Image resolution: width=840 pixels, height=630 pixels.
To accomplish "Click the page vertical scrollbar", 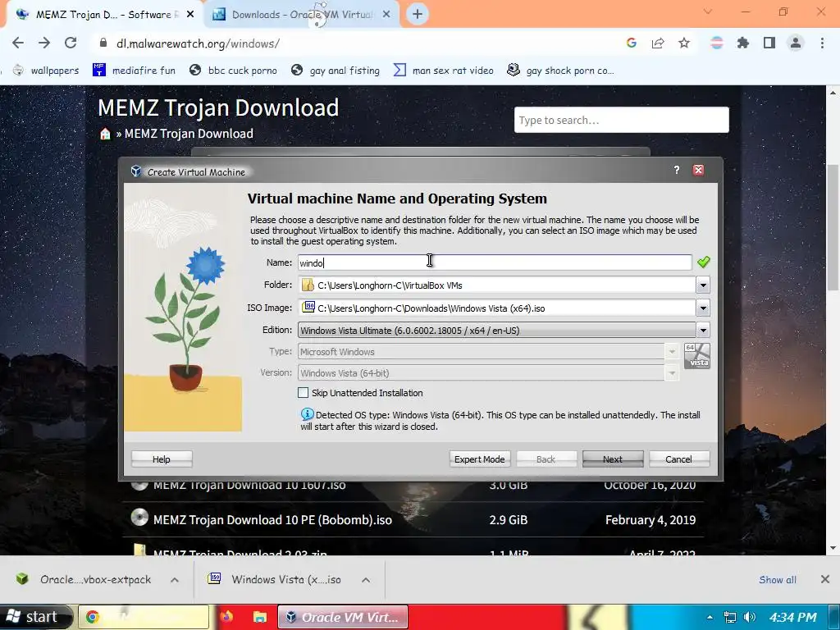I will pos(833,228).
